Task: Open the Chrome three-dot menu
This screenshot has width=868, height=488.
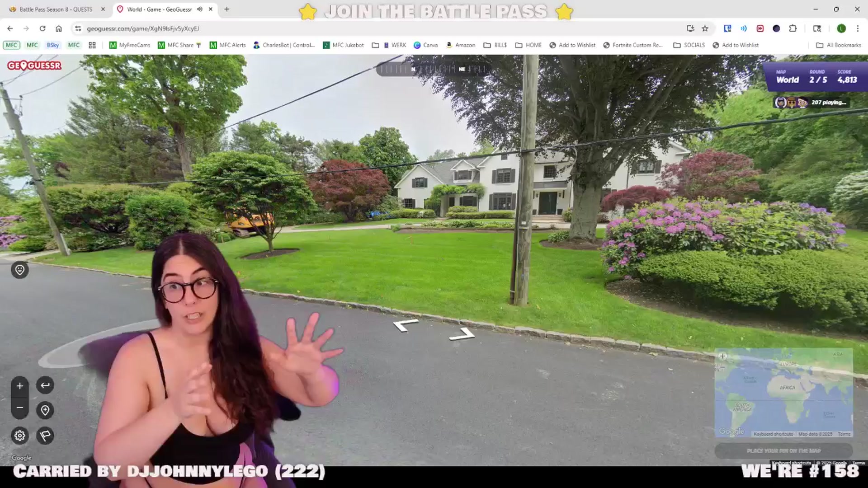Action: coord(858,28)
